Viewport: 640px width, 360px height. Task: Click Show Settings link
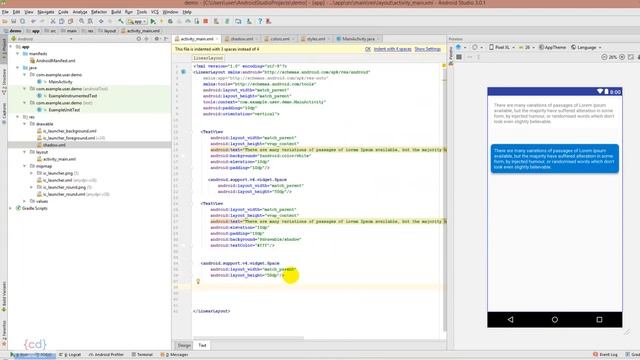[x=427, y=49]
